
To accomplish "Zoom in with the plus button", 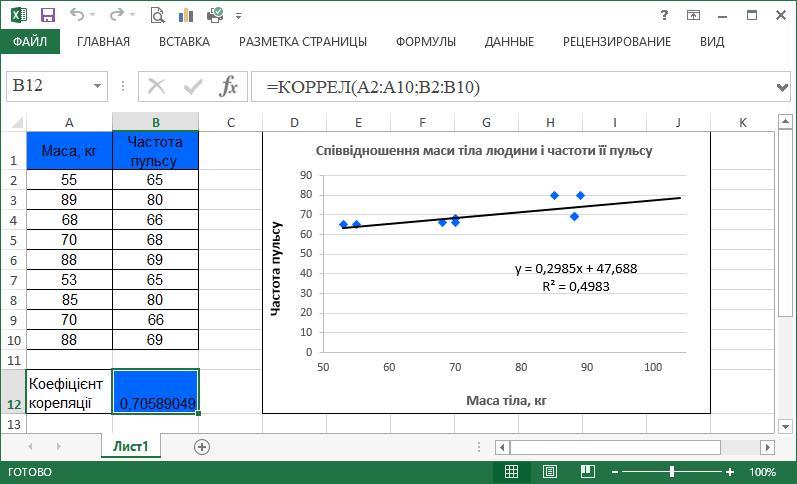I will tap(730, 472).
